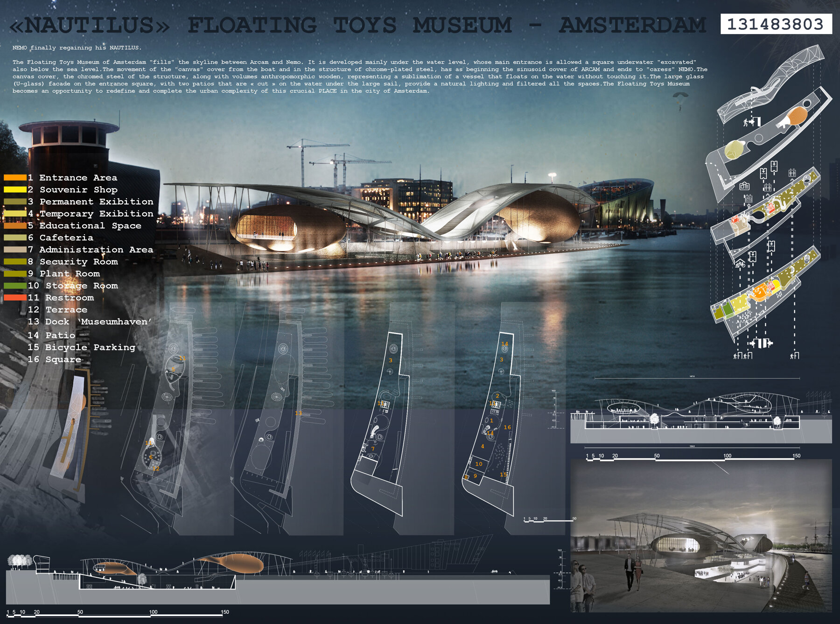This screenshot has width=840, height=624.
Task: Click the Educational Space orange-brown swatch in the legend
Action: click(x=15, y=225)
